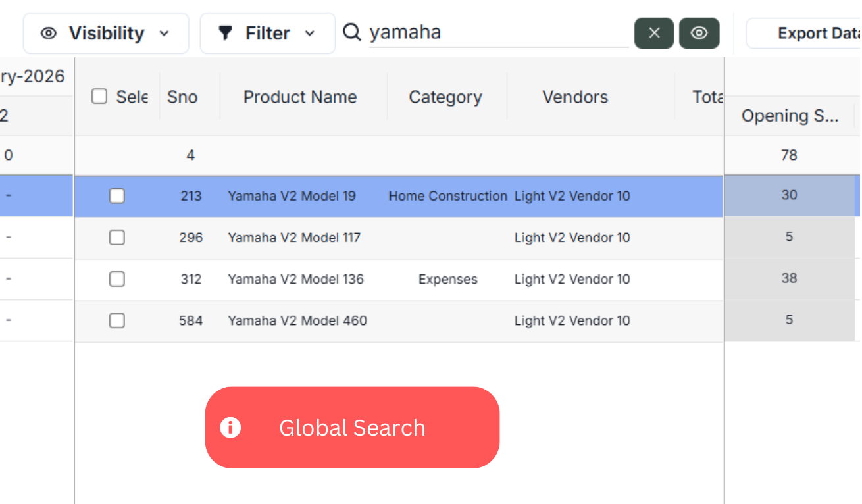The width and height of the screenshot is (862, 504).
Task: Expand the Visibility dropdown chevron
Action: point(165,33)
